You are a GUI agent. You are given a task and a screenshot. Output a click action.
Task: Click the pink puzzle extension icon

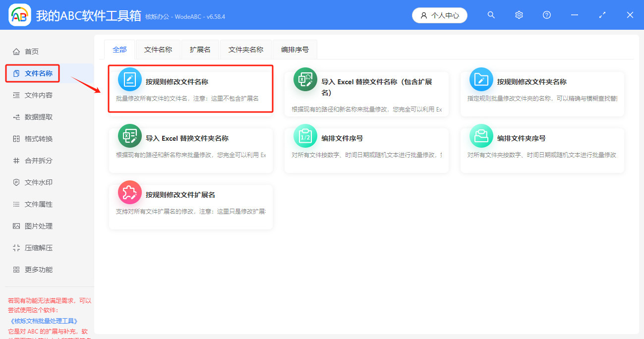coord(130,192)
